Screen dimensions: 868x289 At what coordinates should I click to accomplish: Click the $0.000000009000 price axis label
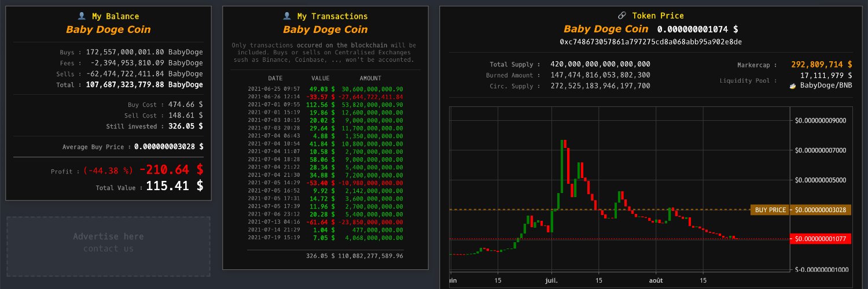click(x=821, y=121)
